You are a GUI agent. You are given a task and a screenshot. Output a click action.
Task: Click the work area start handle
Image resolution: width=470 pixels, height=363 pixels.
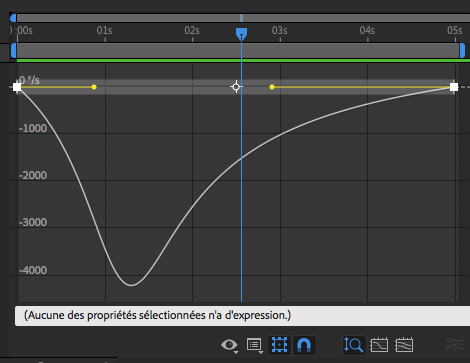point(13,51)
